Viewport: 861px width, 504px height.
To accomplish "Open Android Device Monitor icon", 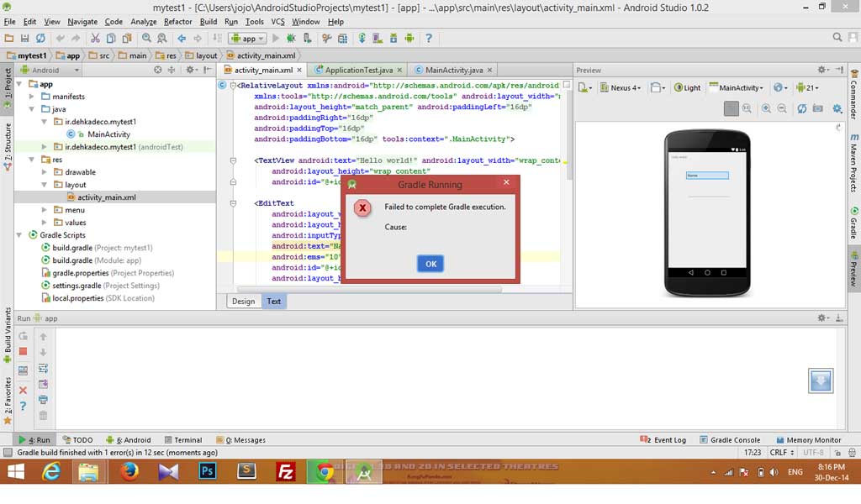I will [409, 39].
